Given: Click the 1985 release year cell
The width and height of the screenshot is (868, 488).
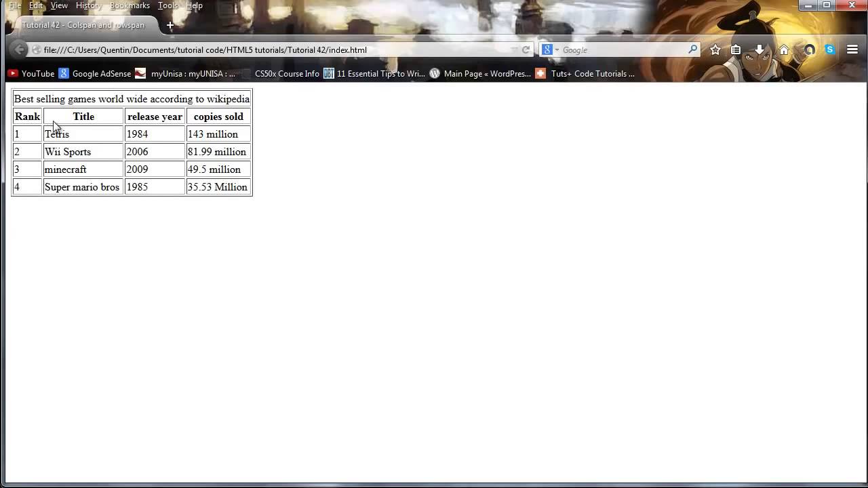Looking at the screenshot, I should click(155, 187).
